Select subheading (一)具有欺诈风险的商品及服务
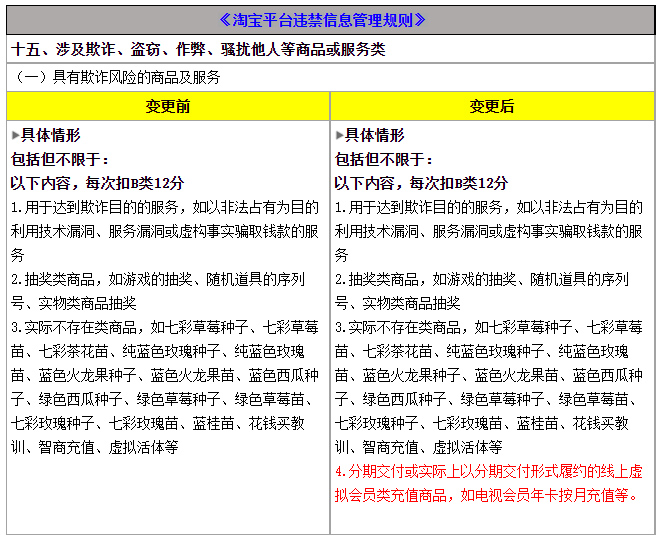Screen dimensions: 661x543 (116, 77)
